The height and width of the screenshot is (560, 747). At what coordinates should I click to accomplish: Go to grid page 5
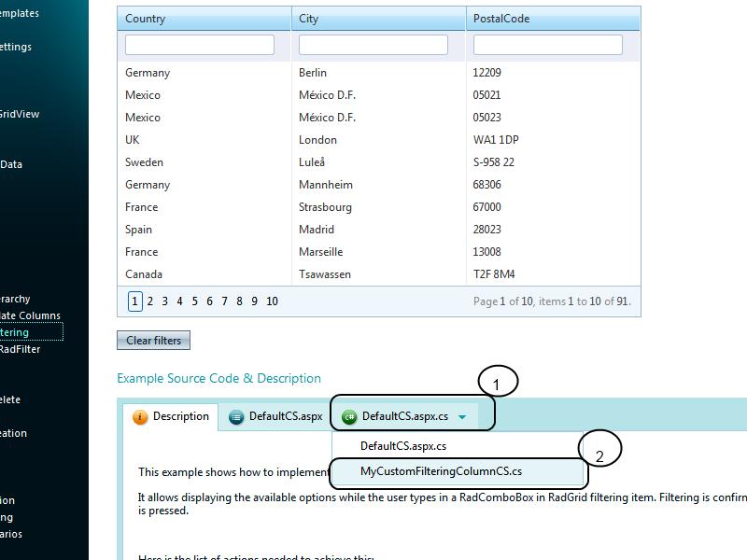pyautogui.click(x=195, y=301)
